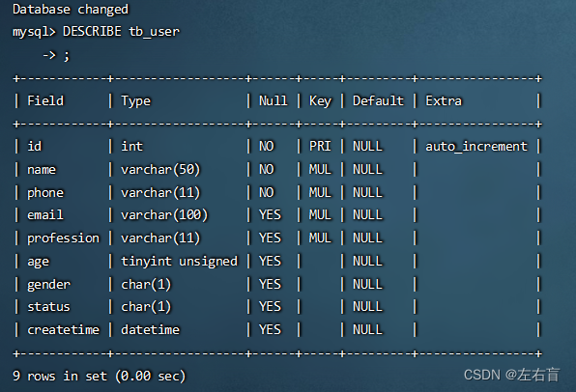This screenshot has width=576, height=392.
Task: Click the 'Null' column header
Action: (x=274, y=100)
